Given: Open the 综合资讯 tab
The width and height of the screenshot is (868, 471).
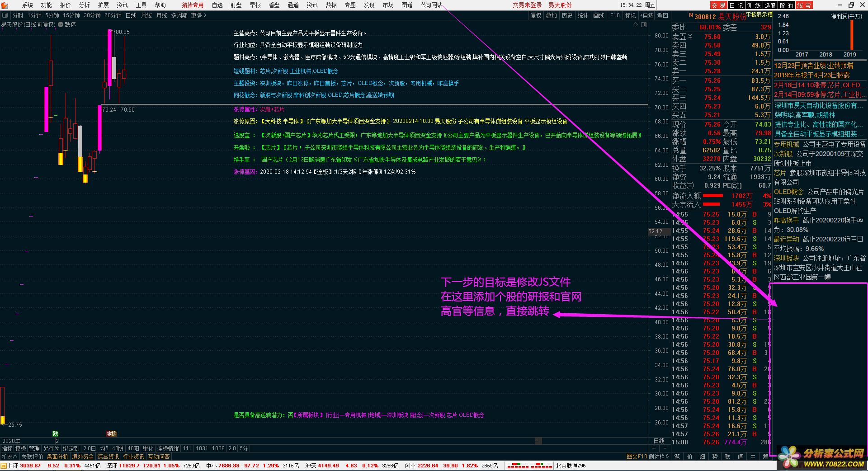Looking at the screenshot, I should tap(108, 457).
